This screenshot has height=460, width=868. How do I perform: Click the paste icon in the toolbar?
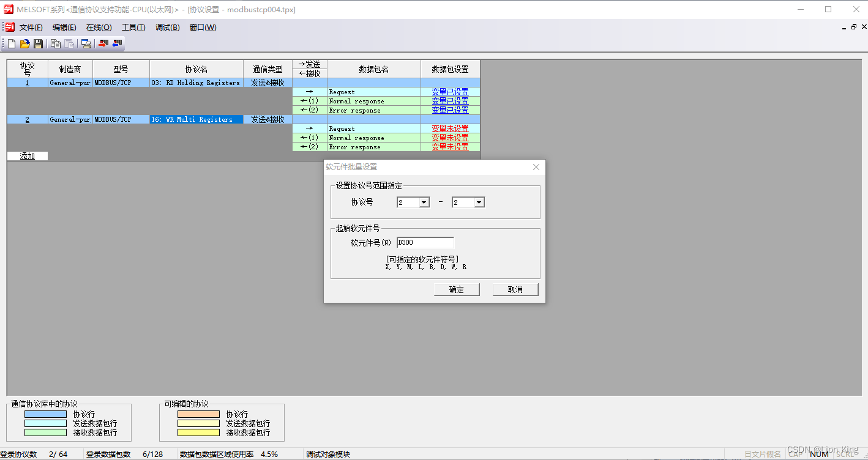[69, 43]
